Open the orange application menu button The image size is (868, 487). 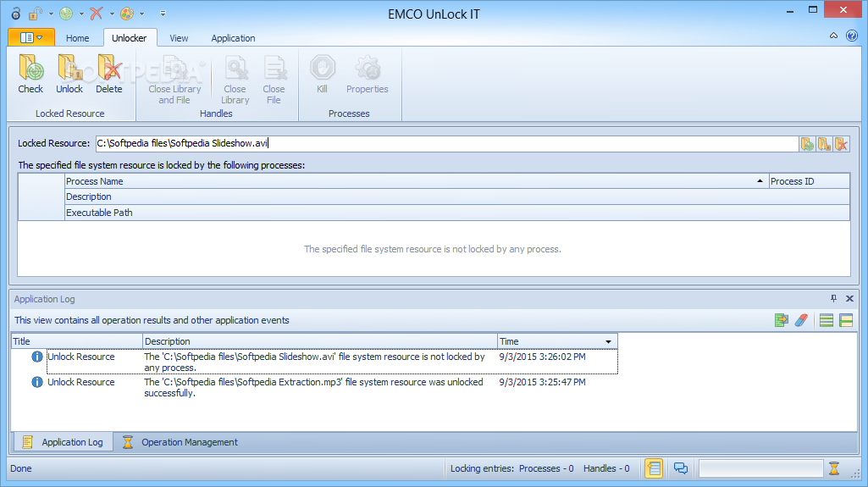[x=31, y=37]
